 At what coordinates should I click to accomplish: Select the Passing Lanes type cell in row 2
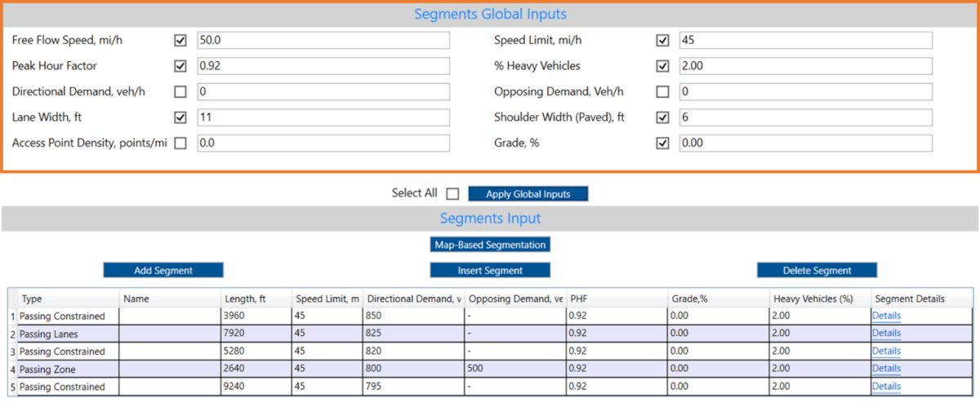pos(69,334)
